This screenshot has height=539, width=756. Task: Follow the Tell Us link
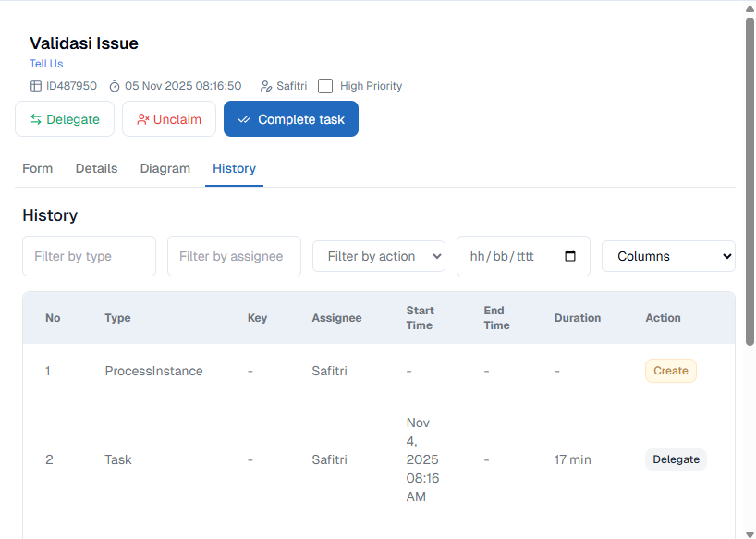pyautogui.click(x=46, y=64)
